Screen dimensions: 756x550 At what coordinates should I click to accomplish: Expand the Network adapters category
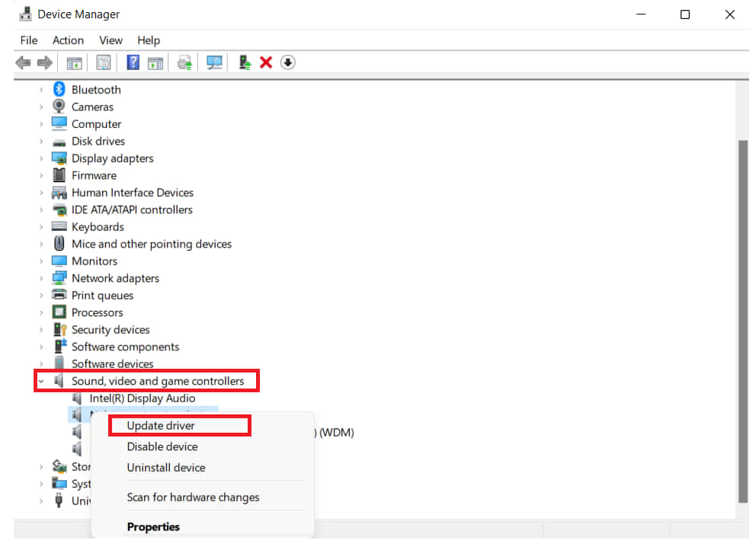coord(41,279)
